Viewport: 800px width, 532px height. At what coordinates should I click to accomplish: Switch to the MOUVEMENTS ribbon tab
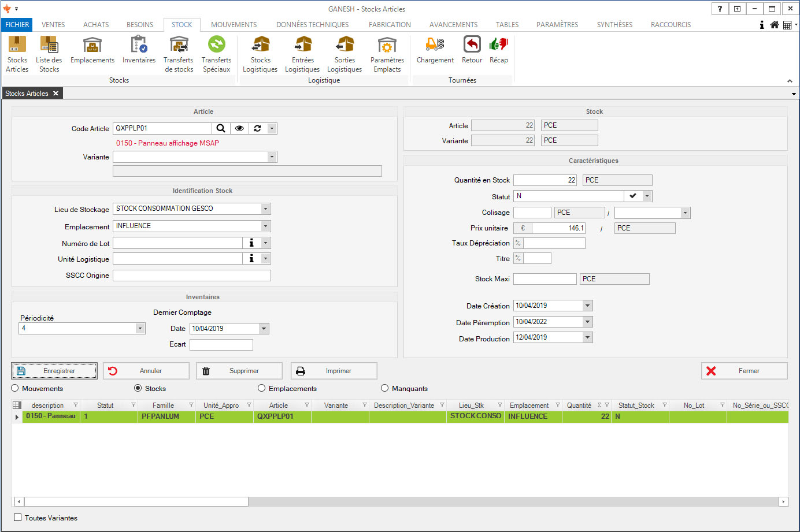tap(234, 25)
